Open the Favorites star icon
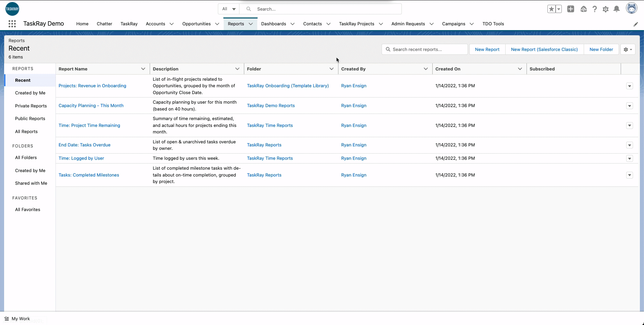 [x=551, y=9]
